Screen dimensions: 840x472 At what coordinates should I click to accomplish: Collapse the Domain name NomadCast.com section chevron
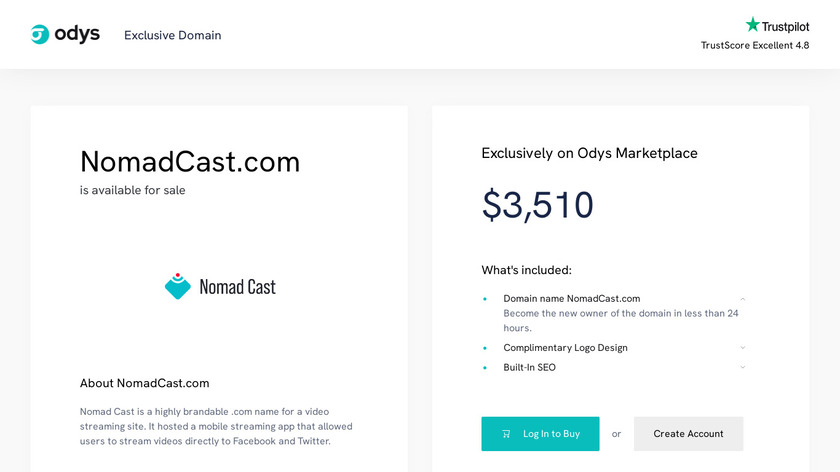click(x=743, y=299)
